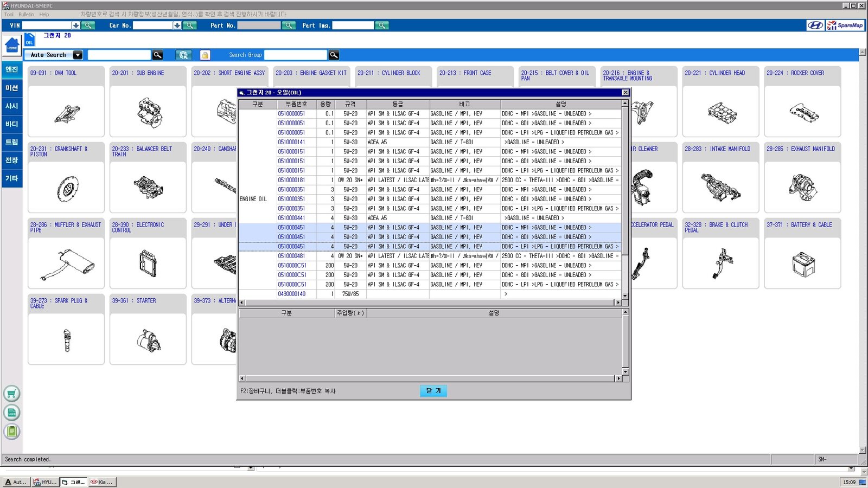
Task: Open the INTAKE MANIFOLD thumbnail
Action: coord(720,187)
